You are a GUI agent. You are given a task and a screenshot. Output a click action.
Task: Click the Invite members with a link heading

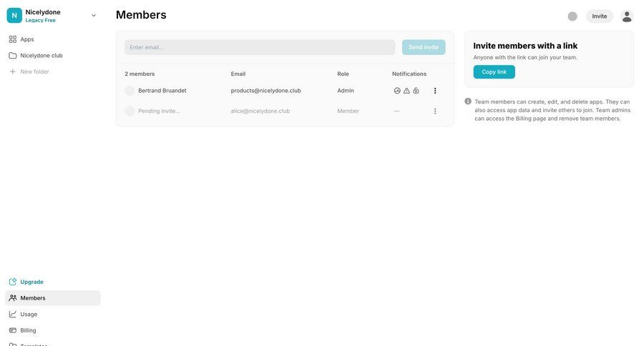click(525, 46)
